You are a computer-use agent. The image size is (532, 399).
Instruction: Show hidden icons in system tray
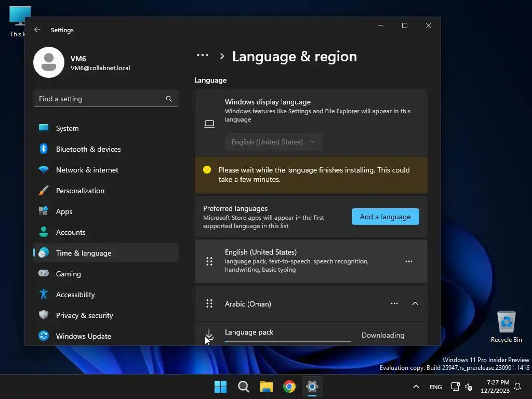[416, 387]
